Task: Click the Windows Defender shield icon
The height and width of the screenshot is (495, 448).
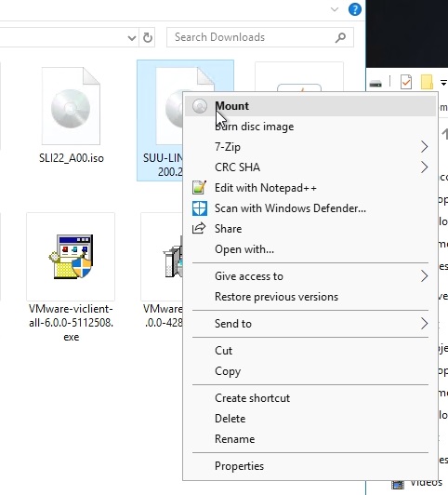Action: (x=200, y=208)
